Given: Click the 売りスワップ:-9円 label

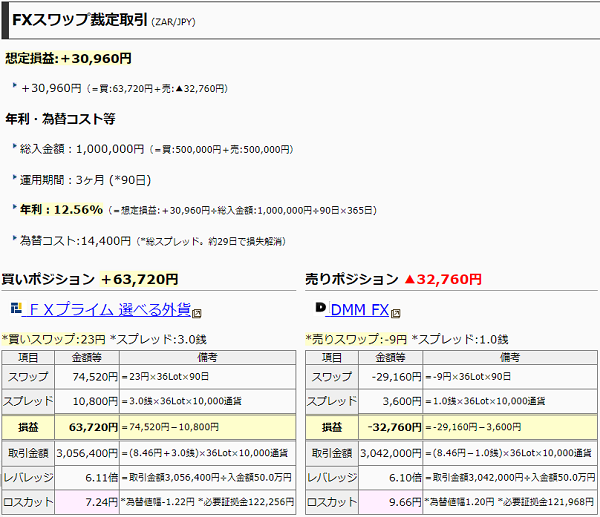Looking at the screenshot, I should pos(356,339).
